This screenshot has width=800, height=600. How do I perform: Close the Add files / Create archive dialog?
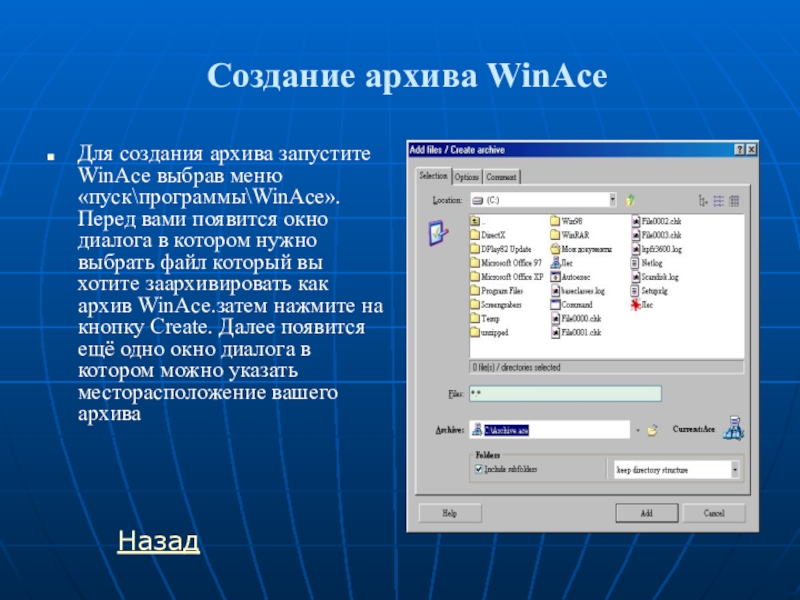[751, 149]
